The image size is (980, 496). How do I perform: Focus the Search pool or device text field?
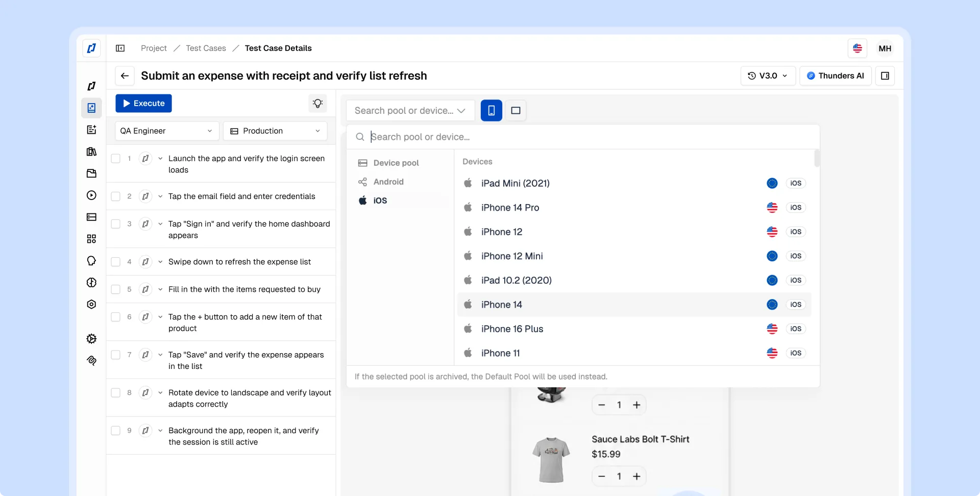(x=583, y=137)
